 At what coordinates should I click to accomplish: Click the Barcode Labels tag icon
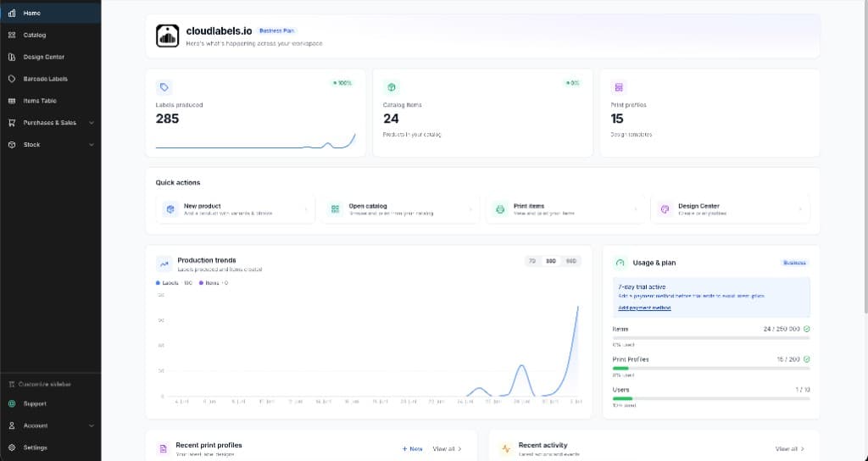coord(12,79)
